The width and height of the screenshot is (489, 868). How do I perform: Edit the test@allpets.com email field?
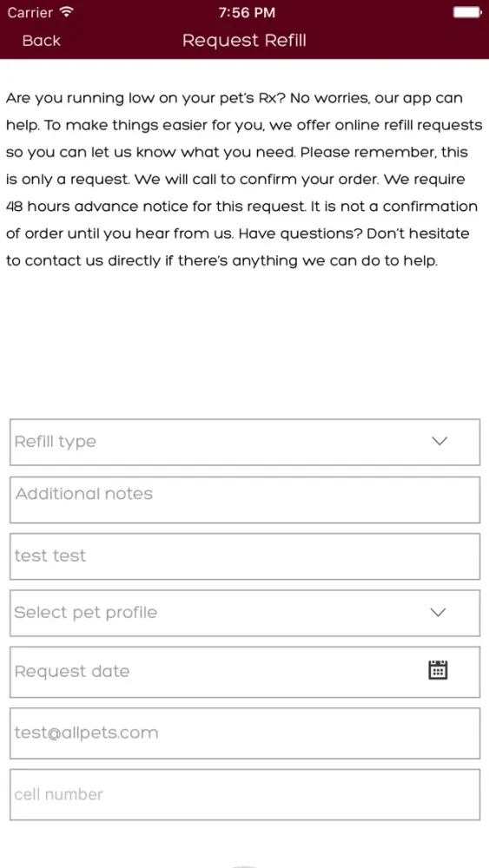(x=245, y=733)
